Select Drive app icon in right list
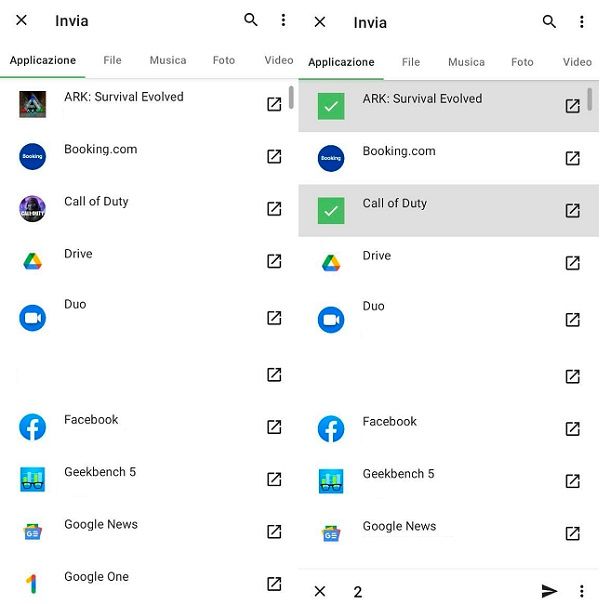This screenshot has width=610, height=604. 331,263
